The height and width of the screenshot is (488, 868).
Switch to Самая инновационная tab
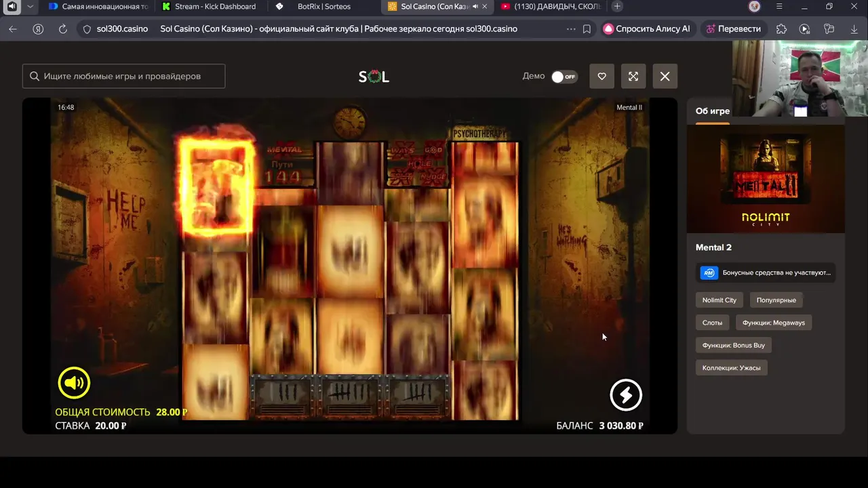tap(99, 7)
